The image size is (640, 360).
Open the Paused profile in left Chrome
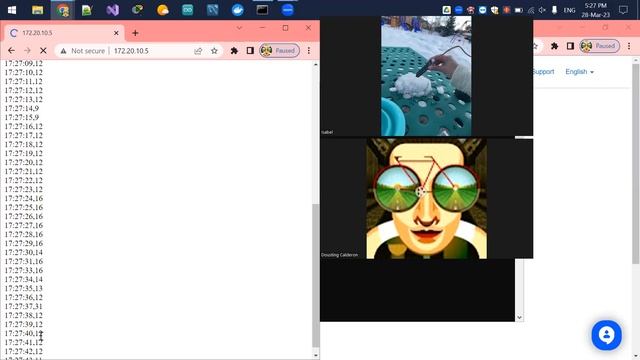click(280, 51)
